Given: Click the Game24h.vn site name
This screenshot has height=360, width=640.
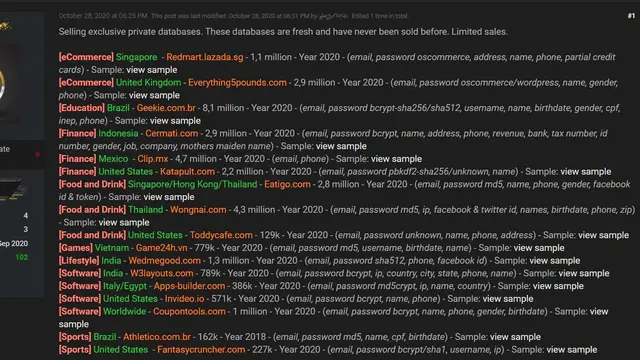Looking at the screenshot, I should pyautogui.click(x=162, y=248).
